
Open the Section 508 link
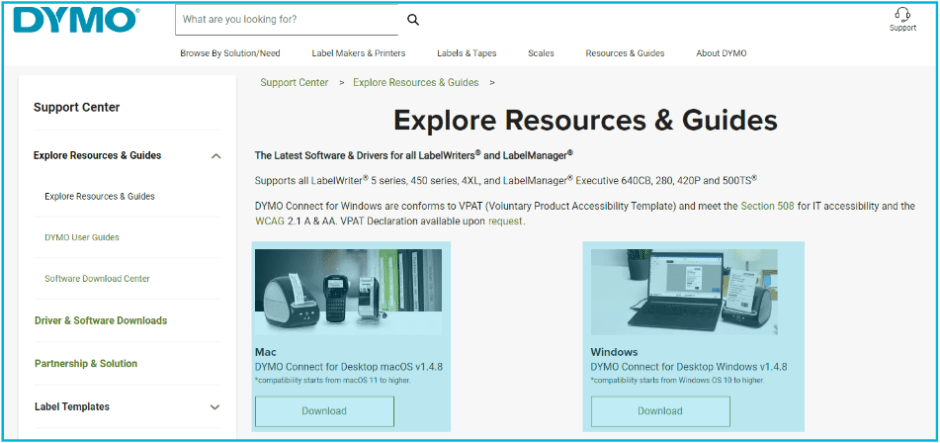point(767,206)
